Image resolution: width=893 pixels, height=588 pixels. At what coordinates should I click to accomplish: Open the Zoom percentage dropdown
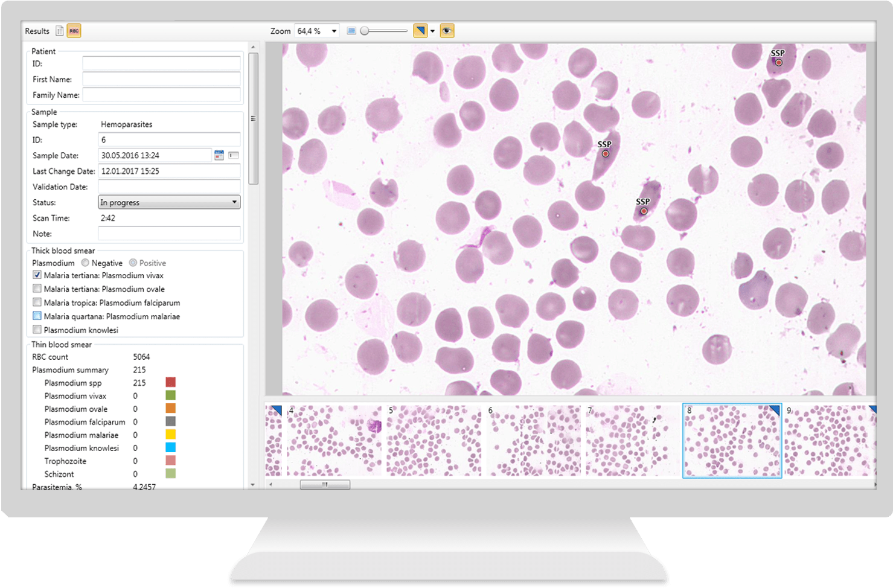click(334, 31)
